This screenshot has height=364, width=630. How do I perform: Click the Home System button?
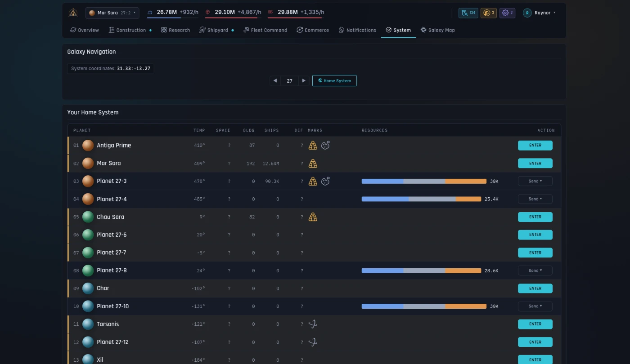coord(334,81)
